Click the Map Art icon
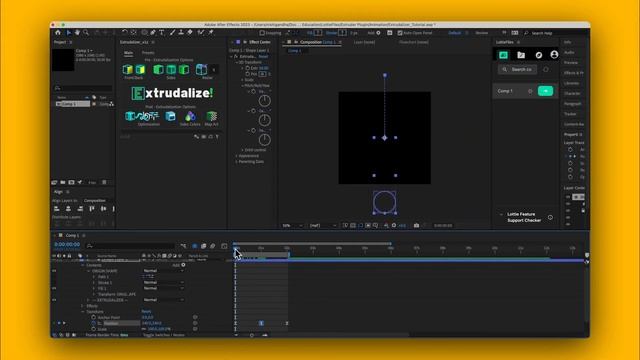The width and height of the screenshot is (640, 360). (211, 116)
